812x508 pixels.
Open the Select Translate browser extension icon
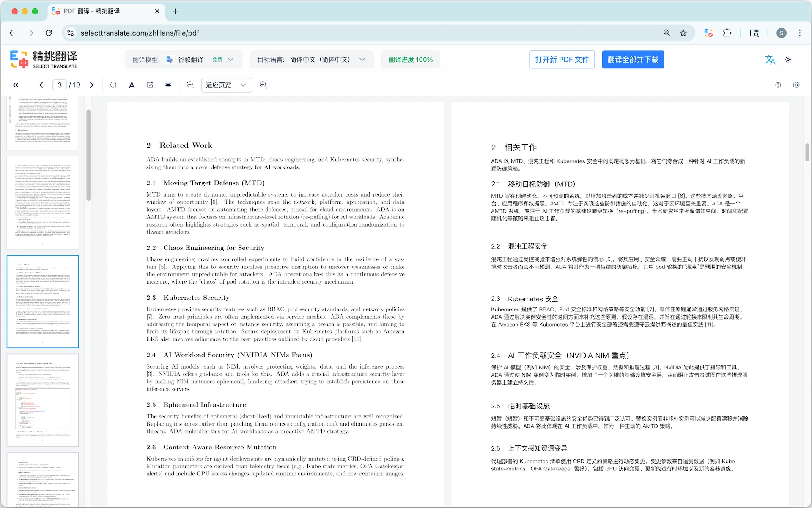[x=708, y=33]
